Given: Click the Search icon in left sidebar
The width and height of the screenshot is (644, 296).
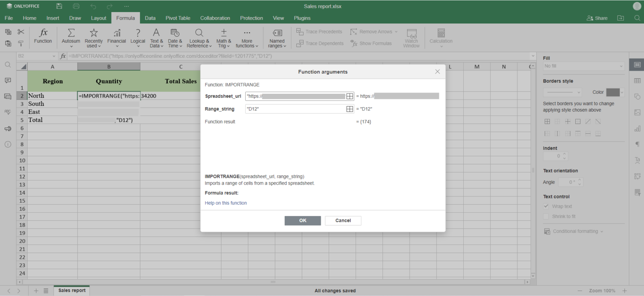Looking at the screenshot, I should 8,65.
